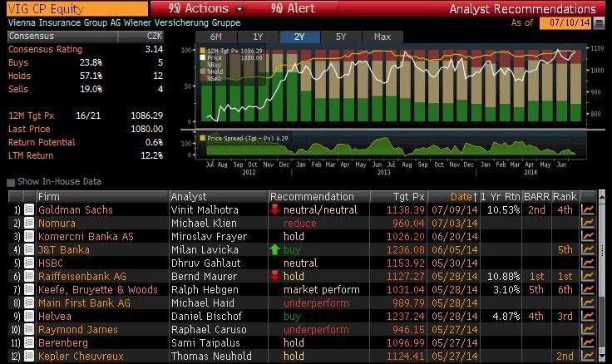The width and height of the screenshot is (612, 364).
Task: Open the Nomura report document icon
Action: pyautogui.click(x=29, y=223)
